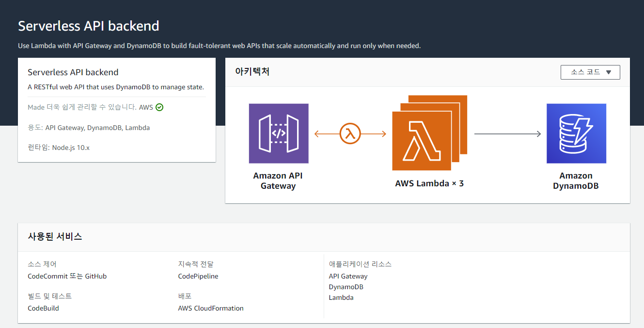
Task: Click the 애플리케이션 리소스 label
Action: pos(361,264)
